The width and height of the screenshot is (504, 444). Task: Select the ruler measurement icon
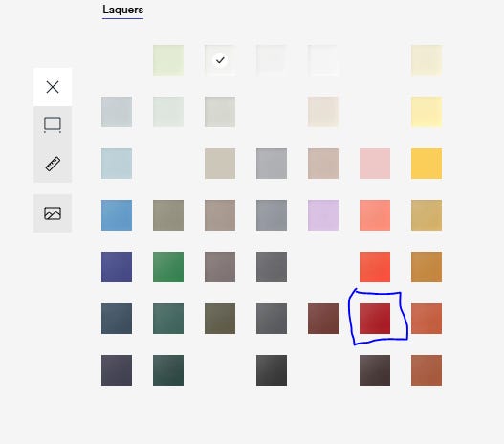[x=53, y=164]
